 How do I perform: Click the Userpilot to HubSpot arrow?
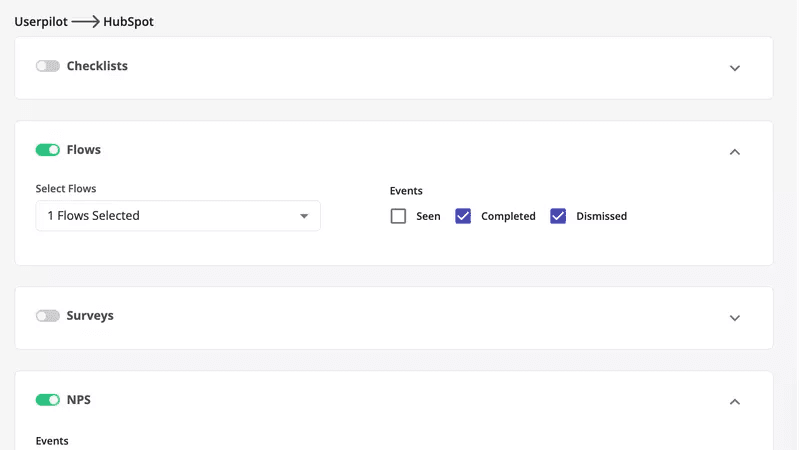tap(85, 21)
